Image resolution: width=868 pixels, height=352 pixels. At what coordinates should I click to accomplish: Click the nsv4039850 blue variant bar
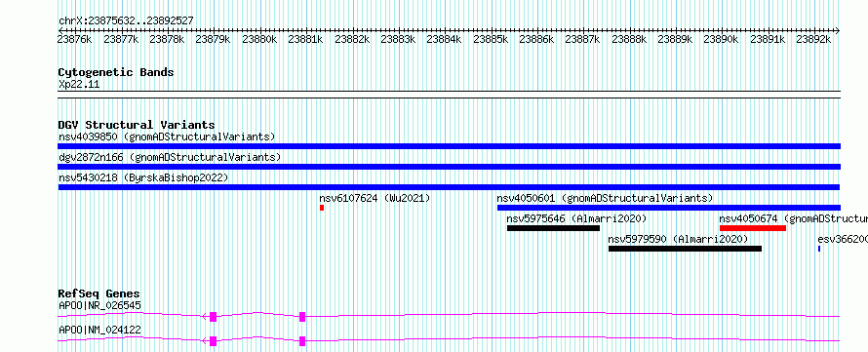(449, 146)
